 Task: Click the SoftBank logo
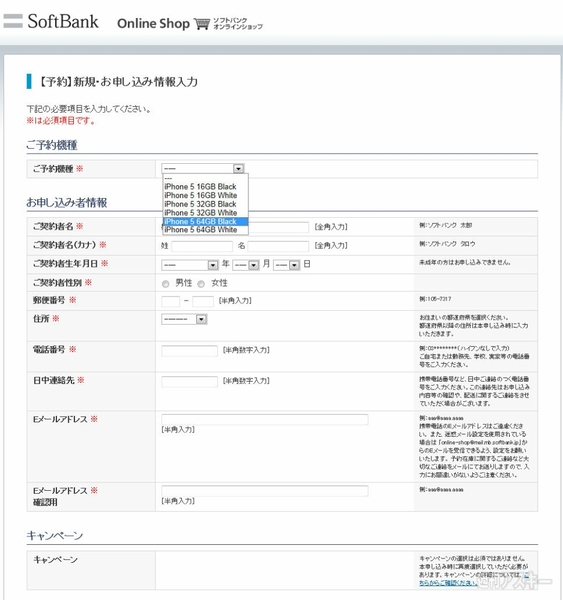(x=51, y=21)
